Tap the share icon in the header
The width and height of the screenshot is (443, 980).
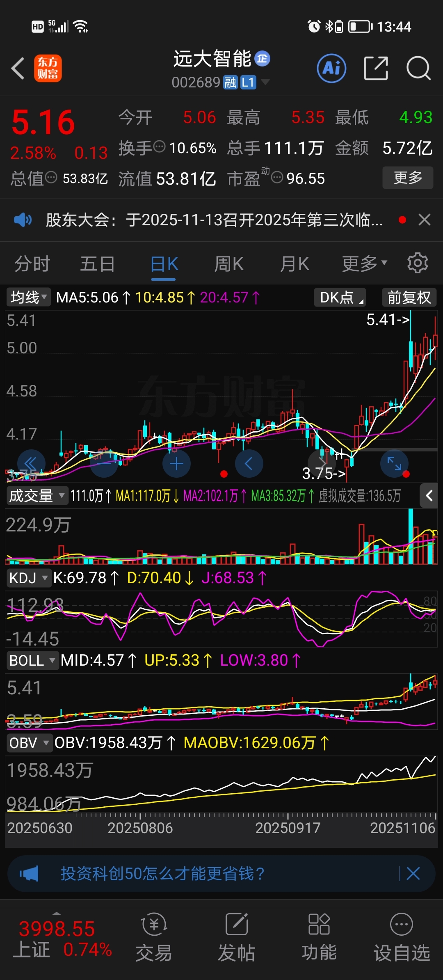[376, 68]
